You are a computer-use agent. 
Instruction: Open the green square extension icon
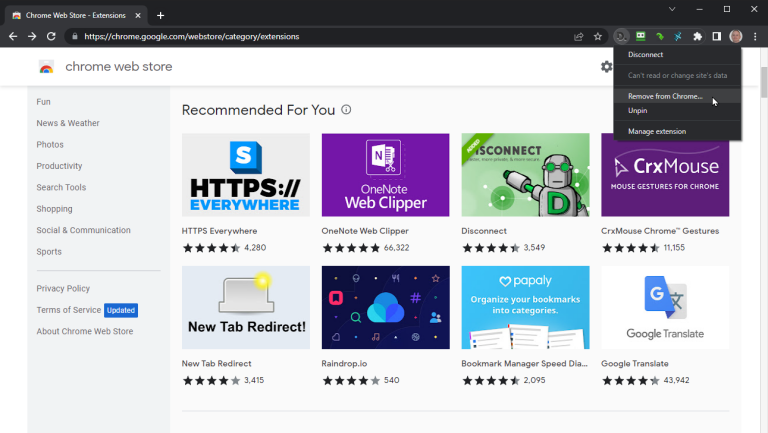coord(640,36)
